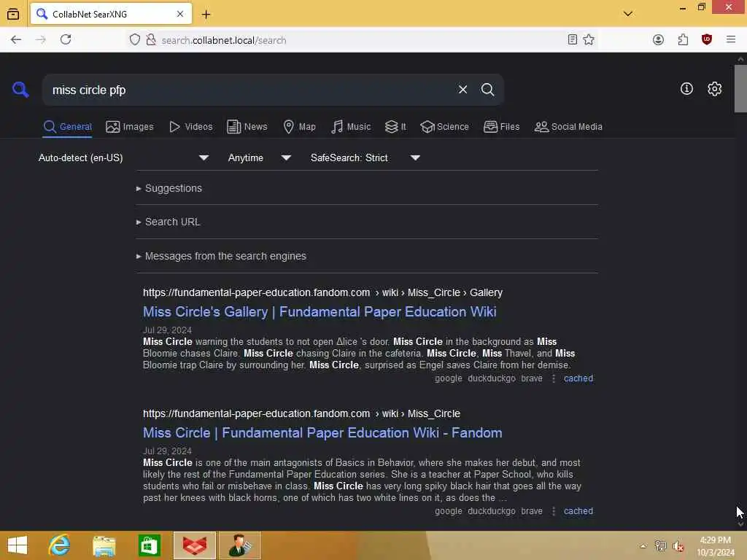
Task: Open the Windows Start button
Action: [18, 545]
